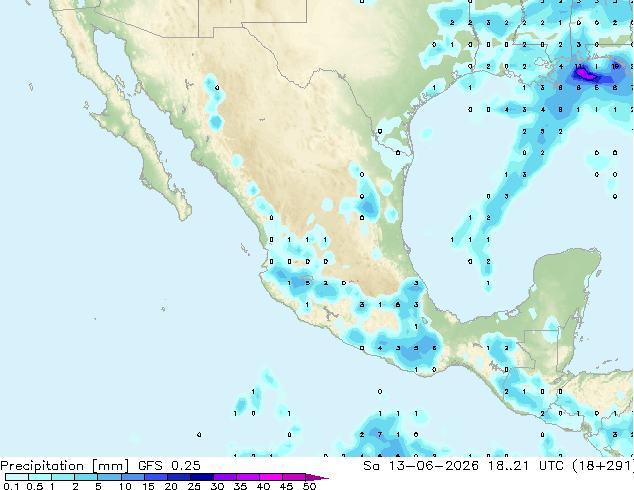Click the legend tick label '50'
This screenshot has width=634, height=490.
click(309, 486)
